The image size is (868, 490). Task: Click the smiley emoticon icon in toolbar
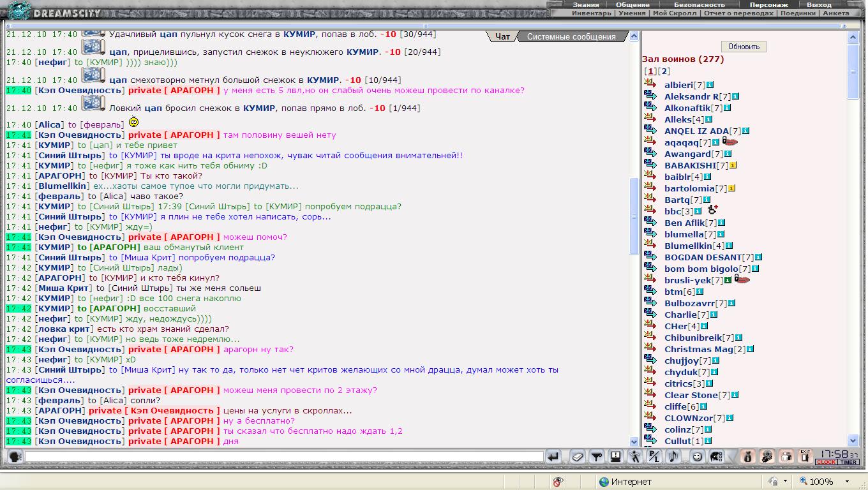pos(697,457)
